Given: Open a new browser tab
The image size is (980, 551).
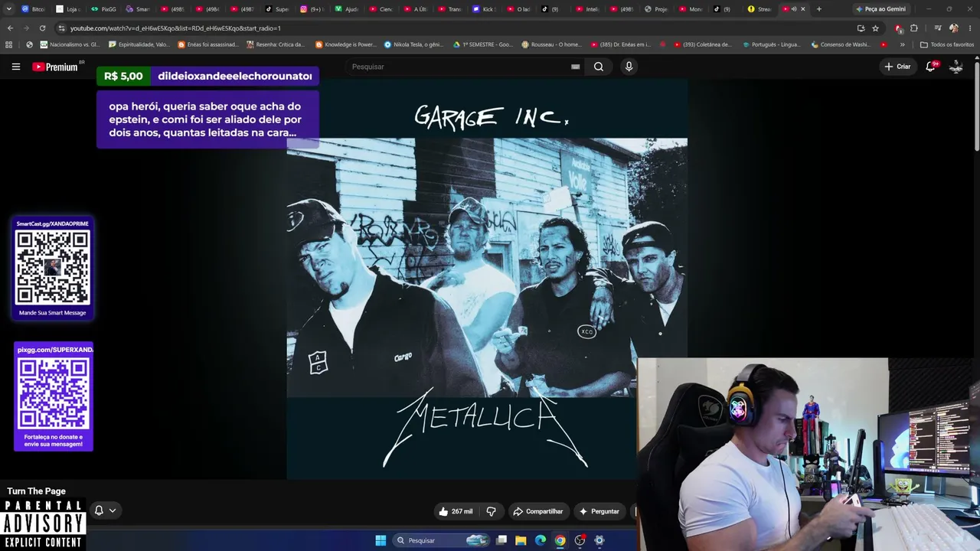Looking at the screenshot, I should pos(818,9).
